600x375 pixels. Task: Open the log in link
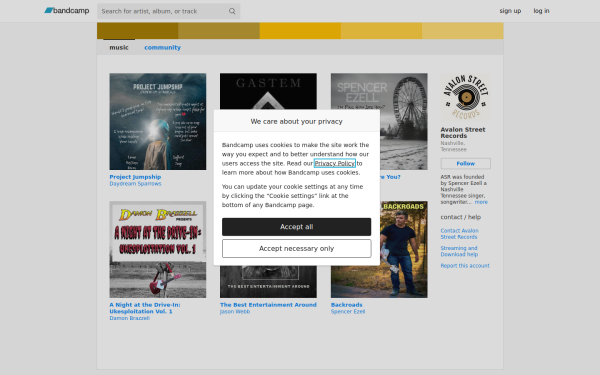click(x=541, y=11)
